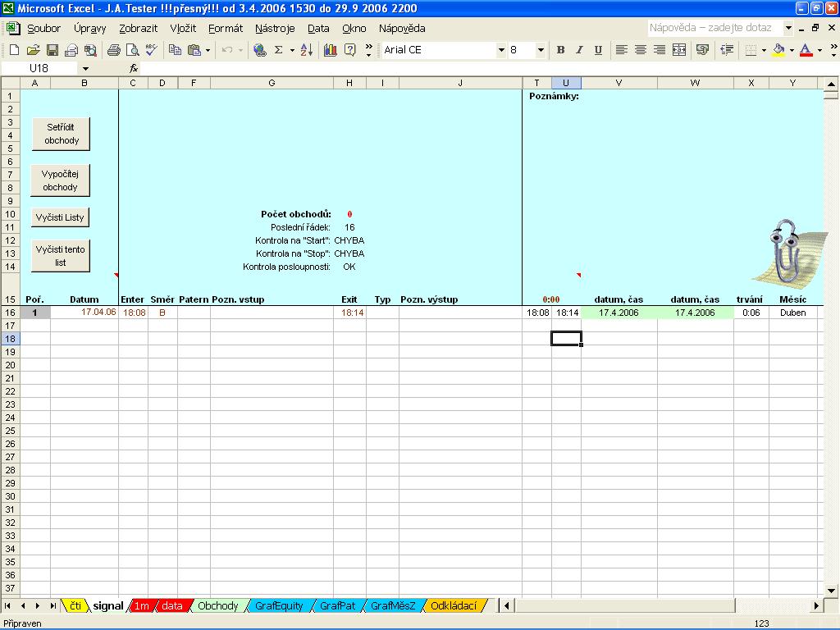Toggle italic formatting
Viewport: 840px width, 630px height.
click(579, 50)
